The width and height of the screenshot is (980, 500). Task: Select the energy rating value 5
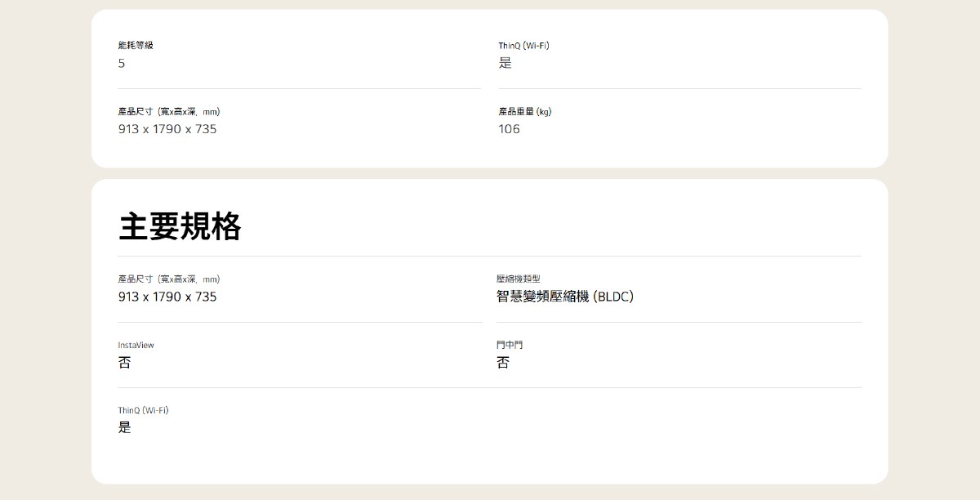[122, 64]
